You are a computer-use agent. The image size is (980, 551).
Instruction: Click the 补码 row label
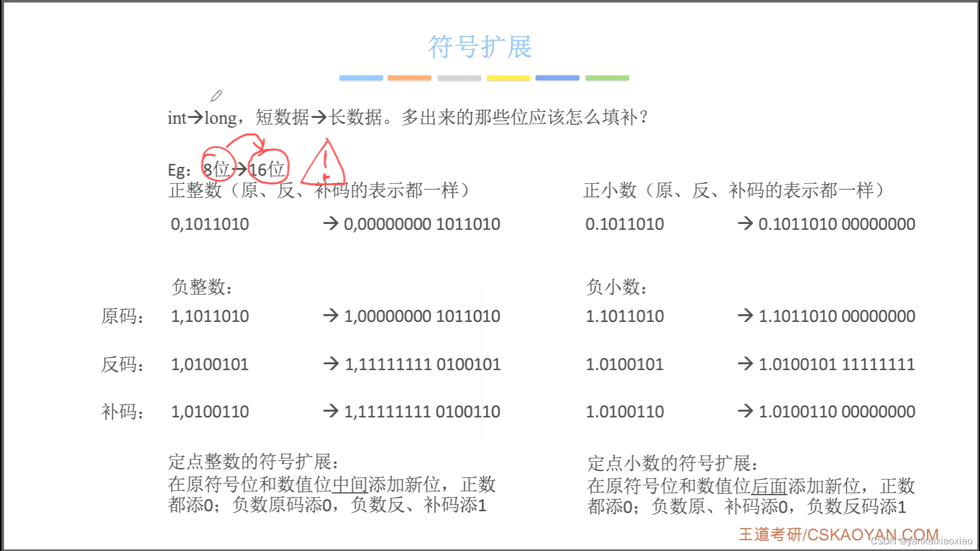[x=122, y=412]
